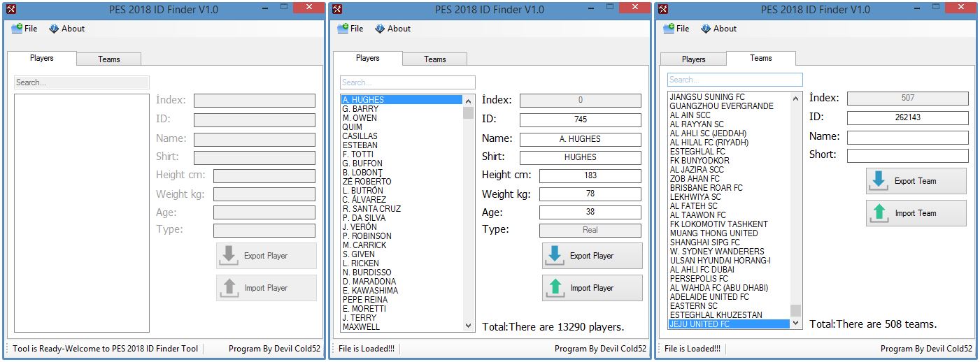Click the Shirt field showing HUGHES
This screenshot has width=980, height=362.
(x=580, y=157)
